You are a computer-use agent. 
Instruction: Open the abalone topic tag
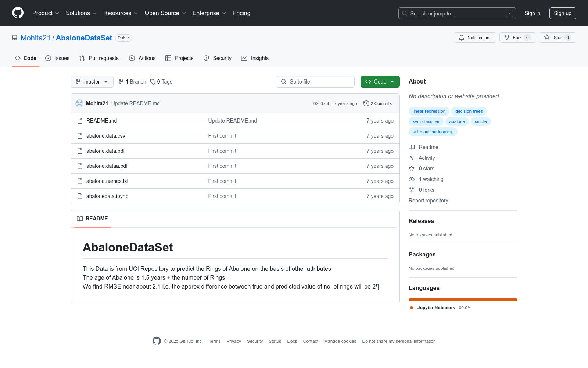tap(457, 121)
